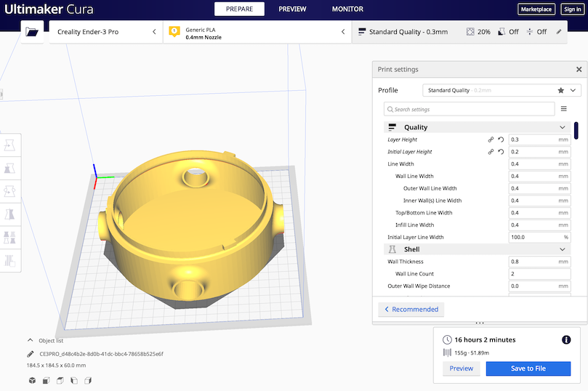Image resolution: width=588 pixels, height=391 pixels.
Task: Click the Preview button
Action: pos(462,368)
